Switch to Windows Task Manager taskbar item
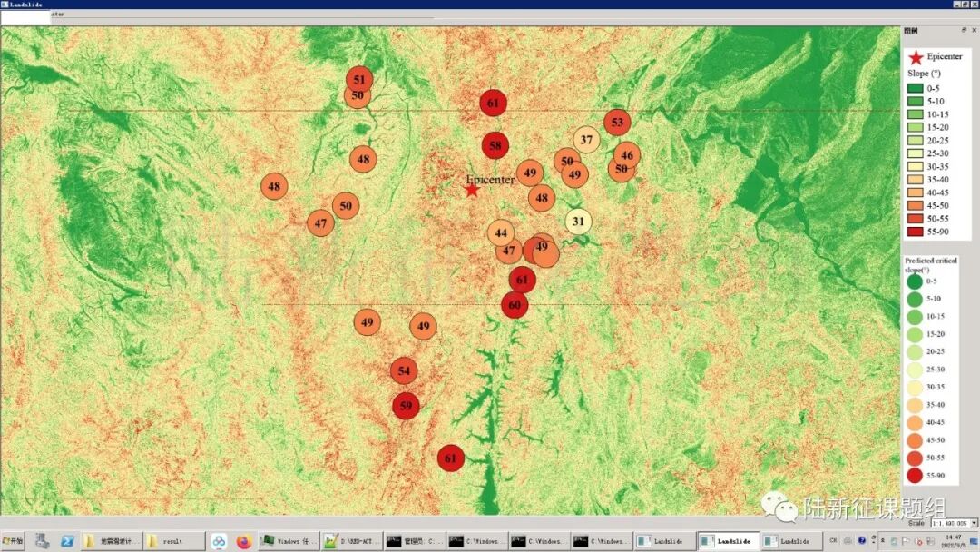This screenshot has height=552, width=980. pos(289,541)
